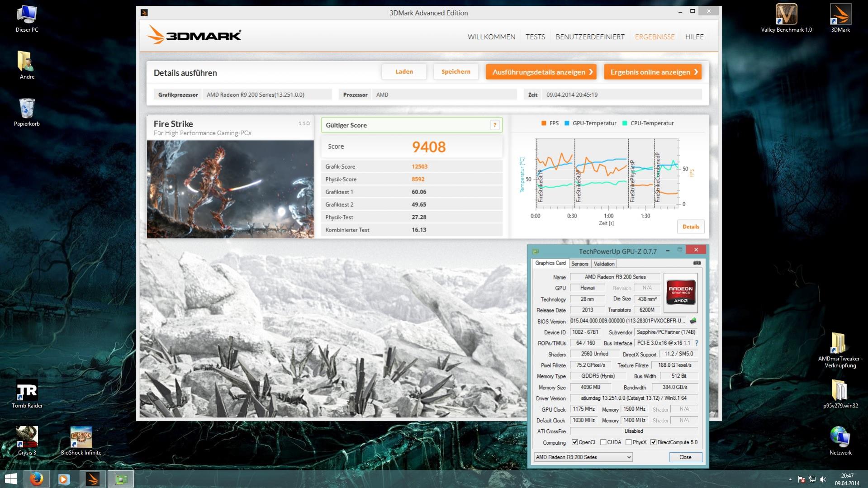Toggle the DirectCompute 5.0 checkbox

pyautogui.click(x=653, y=442)
